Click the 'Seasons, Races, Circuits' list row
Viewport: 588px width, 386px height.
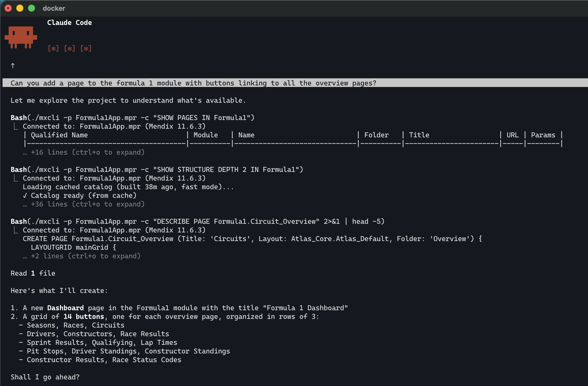pos(72,325)
